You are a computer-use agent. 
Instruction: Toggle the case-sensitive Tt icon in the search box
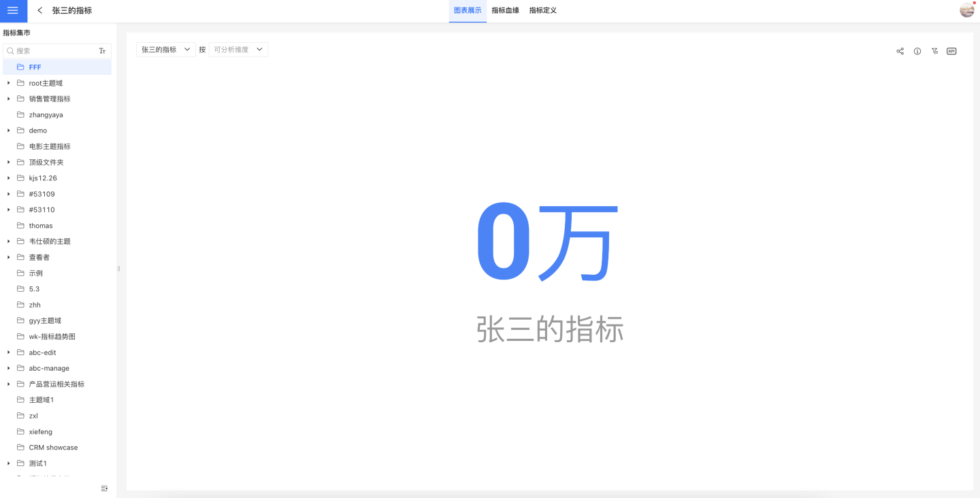(x=102, y=51)
